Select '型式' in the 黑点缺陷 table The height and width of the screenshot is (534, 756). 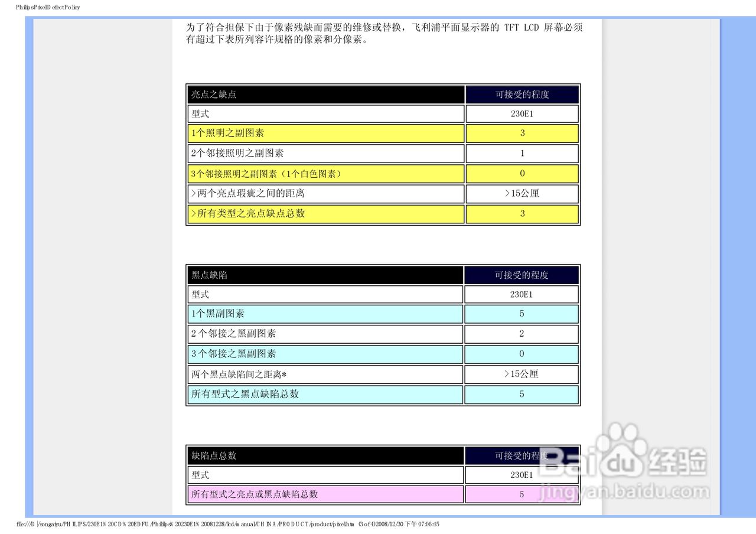pyautogui.click(x=325, y=295)
